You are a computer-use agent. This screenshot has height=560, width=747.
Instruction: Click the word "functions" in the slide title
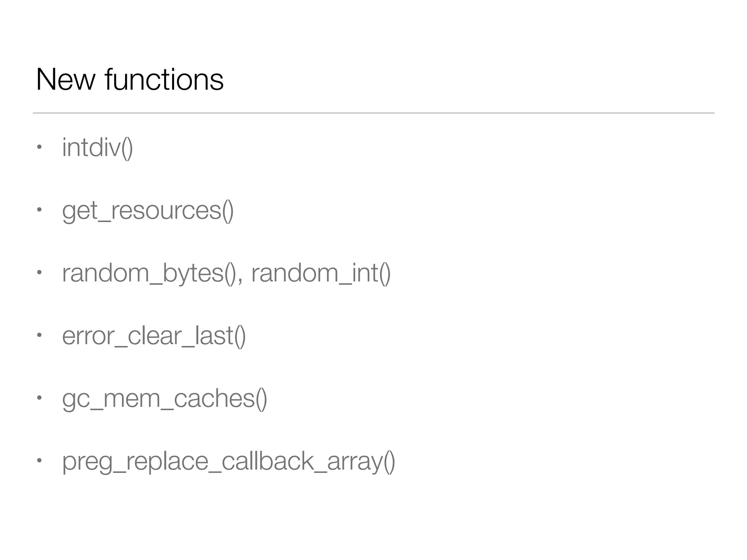coord(164,79)
